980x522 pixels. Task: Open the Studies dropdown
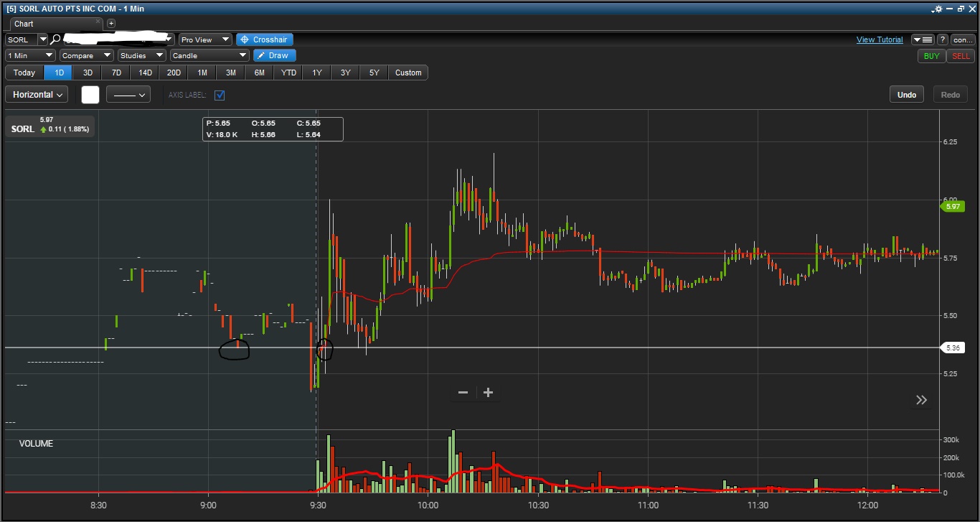[142, 55]
